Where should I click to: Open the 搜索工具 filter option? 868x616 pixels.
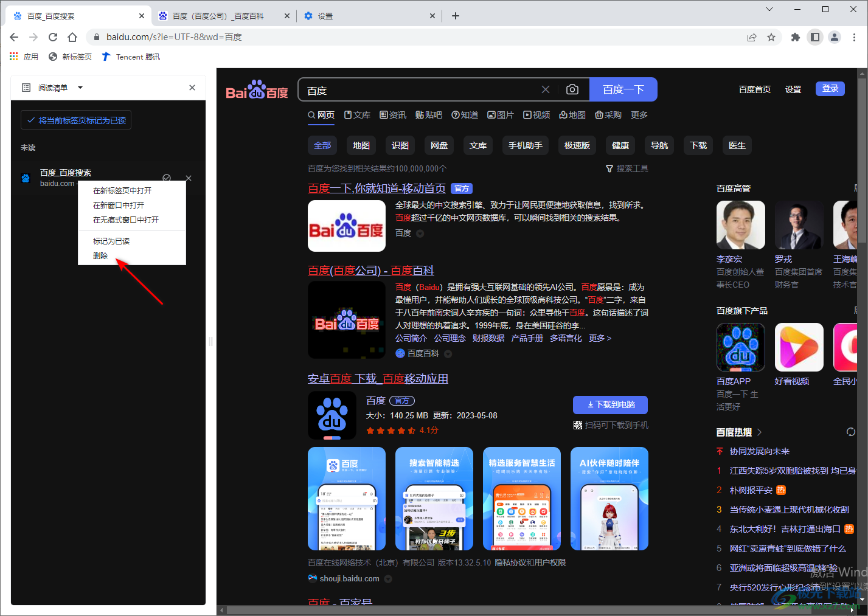point(627,168)
